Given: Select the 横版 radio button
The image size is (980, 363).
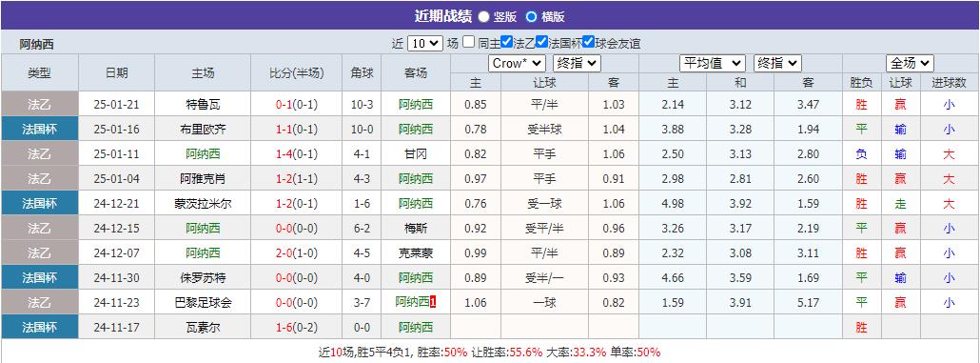Looking at the screenshot, I should (531, 17).
